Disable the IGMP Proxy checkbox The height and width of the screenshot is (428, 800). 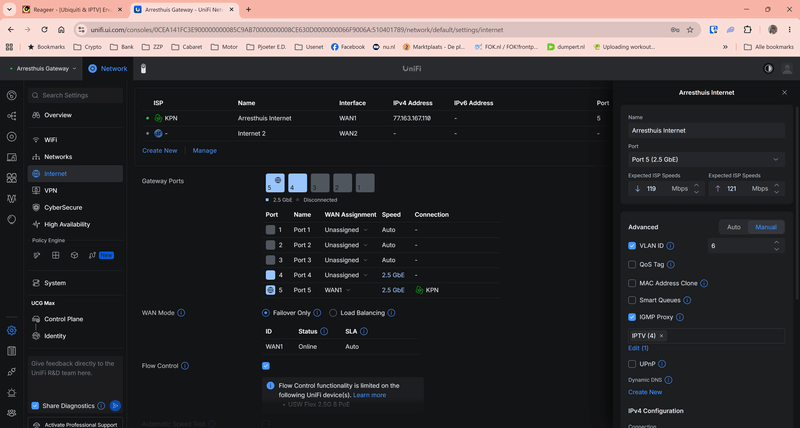(x=632, y=317)
